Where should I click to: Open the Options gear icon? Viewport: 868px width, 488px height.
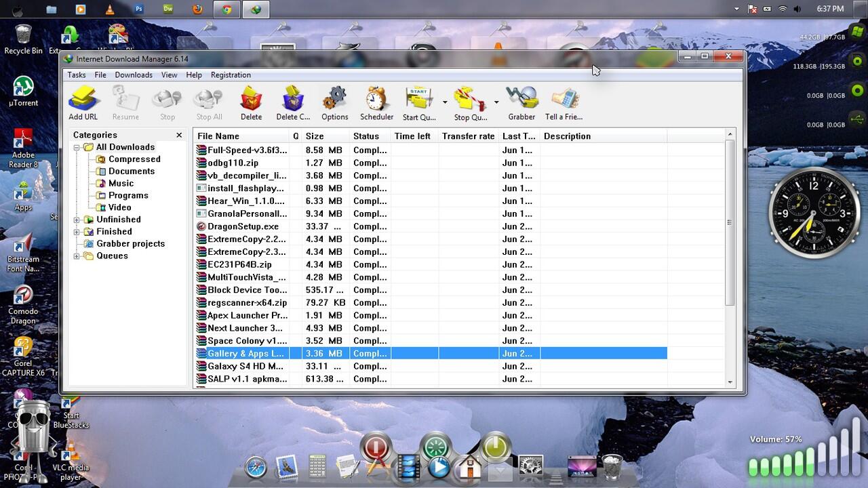pos(335,103)
